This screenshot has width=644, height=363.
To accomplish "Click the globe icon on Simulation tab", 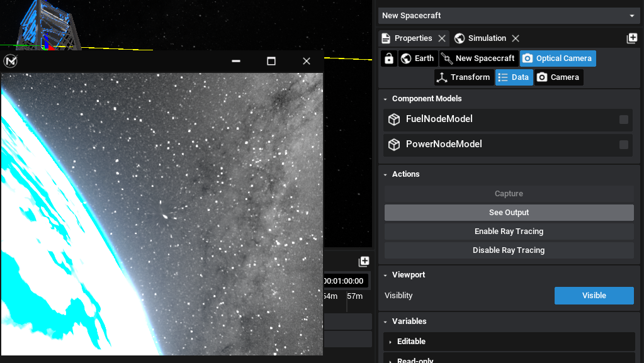I will 460,38.
